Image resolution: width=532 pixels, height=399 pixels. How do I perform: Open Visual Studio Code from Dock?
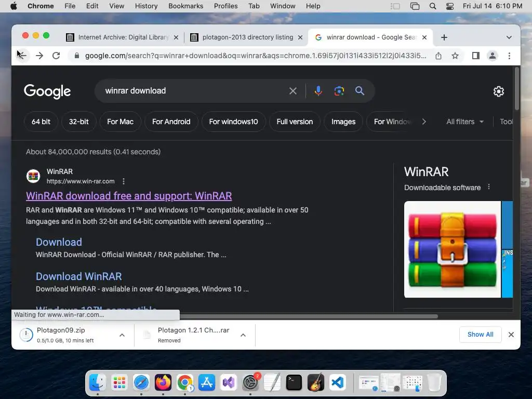338,382
